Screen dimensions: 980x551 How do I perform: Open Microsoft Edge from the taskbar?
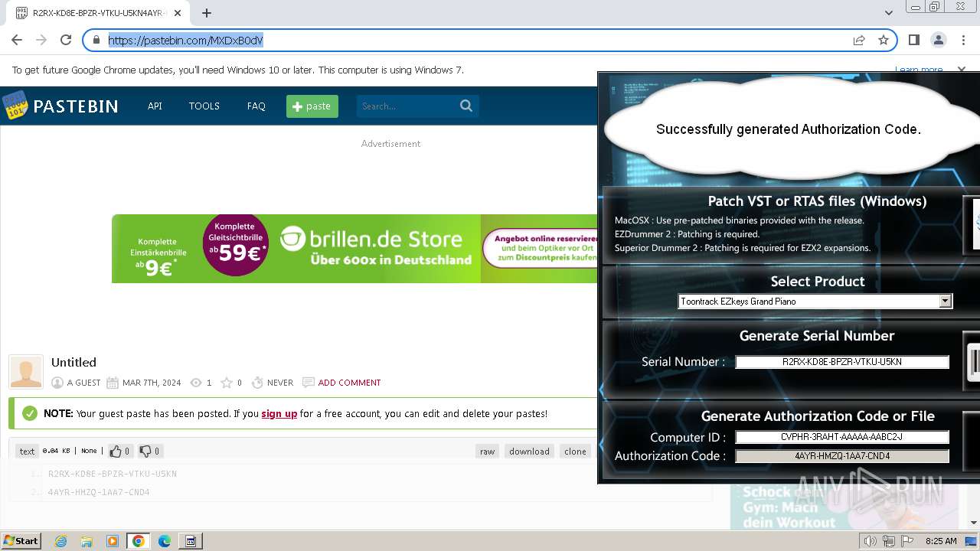pyautogui.click(x=165, y=541)
